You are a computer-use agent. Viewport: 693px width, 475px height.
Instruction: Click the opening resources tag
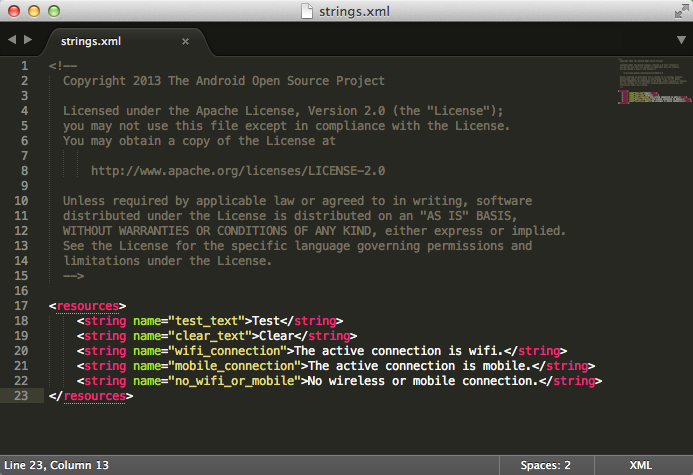tap(88, 306)
